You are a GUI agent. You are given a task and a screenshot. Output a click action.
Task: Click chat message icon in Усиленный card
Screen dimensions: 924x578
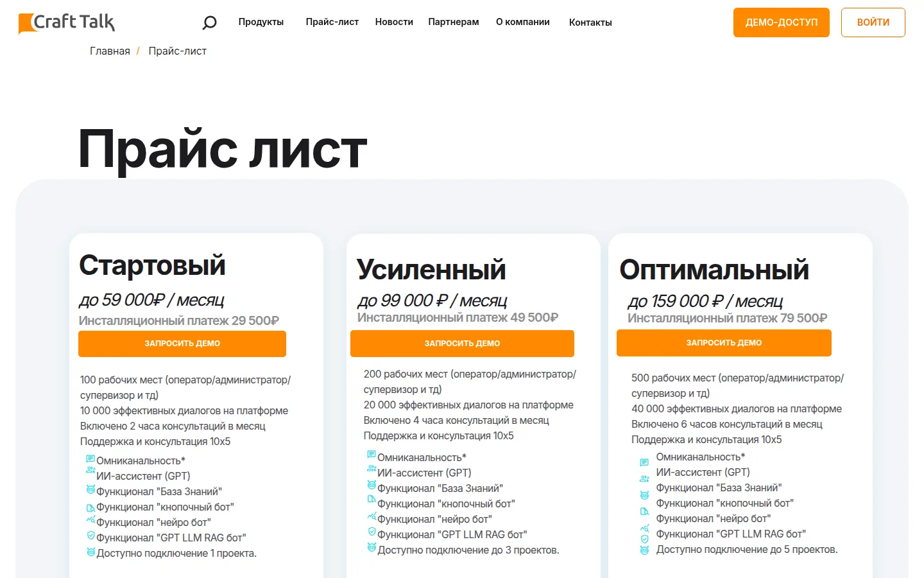(372, 454)
